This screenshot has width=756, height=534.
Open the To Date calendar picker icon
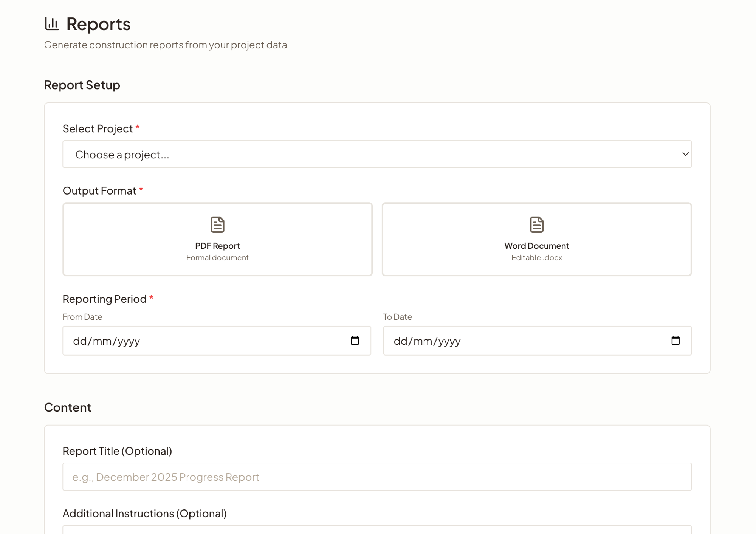pos(675,341)
